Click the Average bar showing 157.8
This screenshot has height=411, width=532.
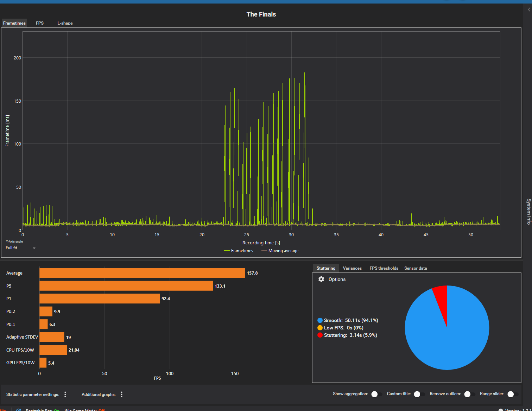pyautogui.click(x=142, y=273)
